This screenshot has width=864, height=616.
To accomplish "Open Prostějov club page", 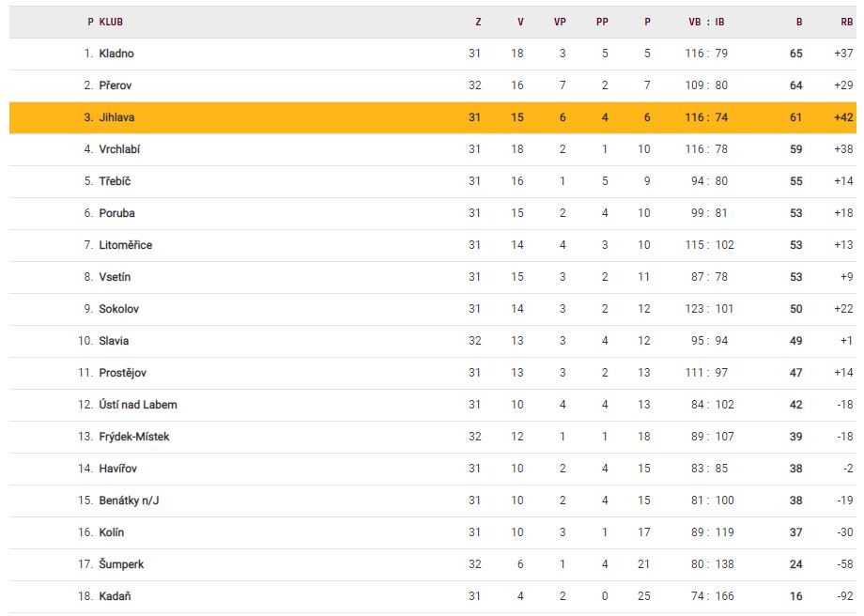I will point(122,373).
